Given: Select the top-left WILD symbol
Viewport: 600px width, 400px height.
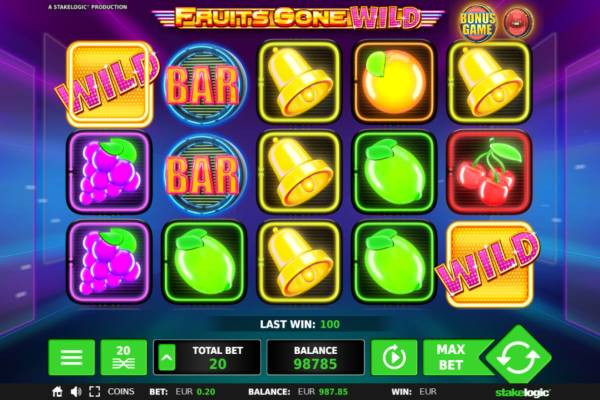Looking at the screenshot, I should click(109, 85).
